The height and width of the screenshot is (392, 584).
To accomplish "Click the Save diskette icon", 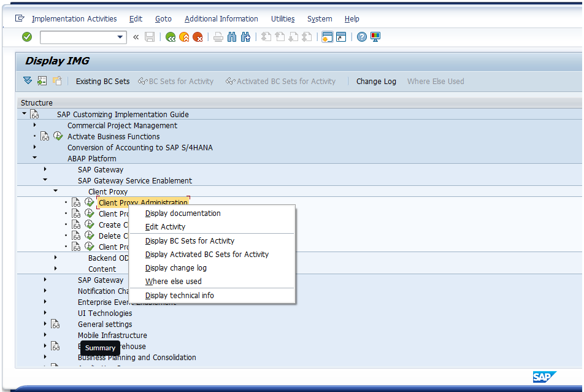I will [150, 37].
